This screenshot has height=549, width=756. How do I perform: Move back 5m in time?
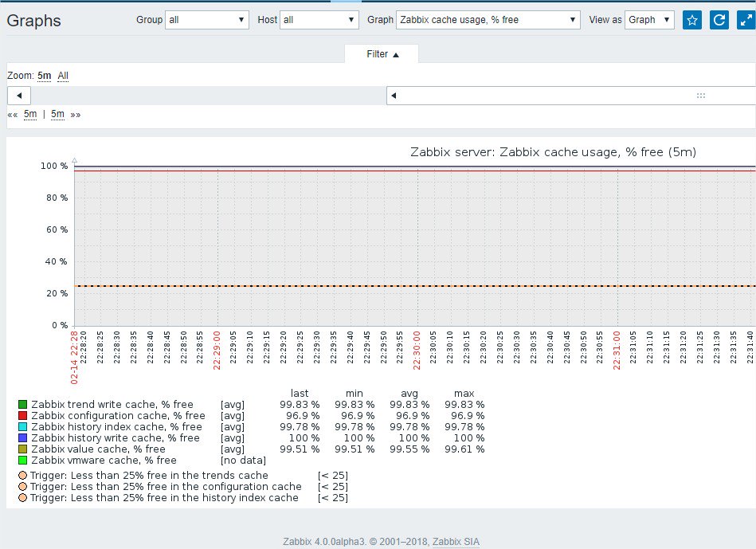click(30, 114)
